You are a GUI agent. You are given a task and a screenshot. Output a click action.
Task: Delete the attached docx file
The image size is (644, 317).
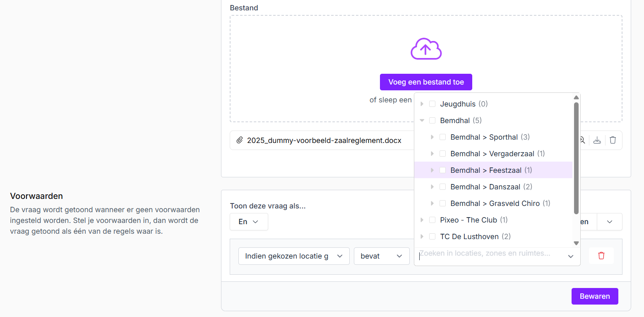613,140
